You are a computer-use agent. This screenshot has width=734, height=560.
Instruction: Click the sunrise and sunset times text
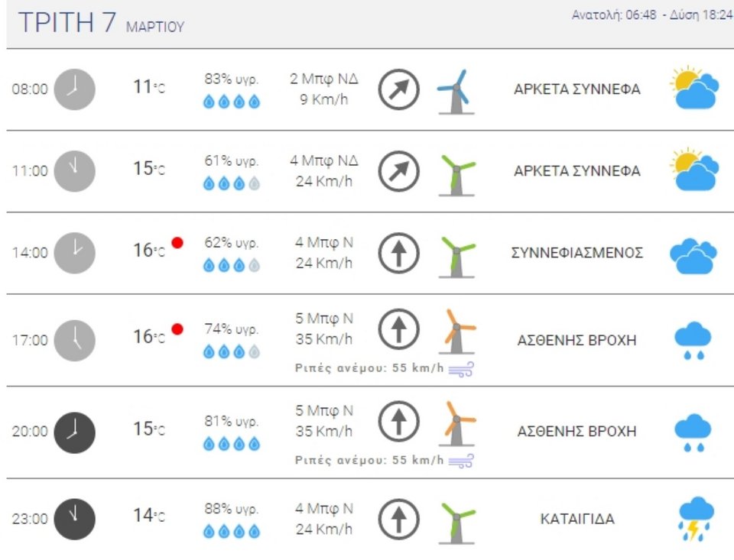(652, 17)
